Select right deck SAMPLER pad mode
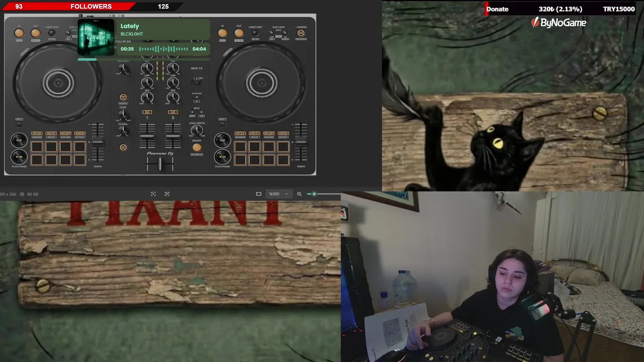 [x=283, y=134]
